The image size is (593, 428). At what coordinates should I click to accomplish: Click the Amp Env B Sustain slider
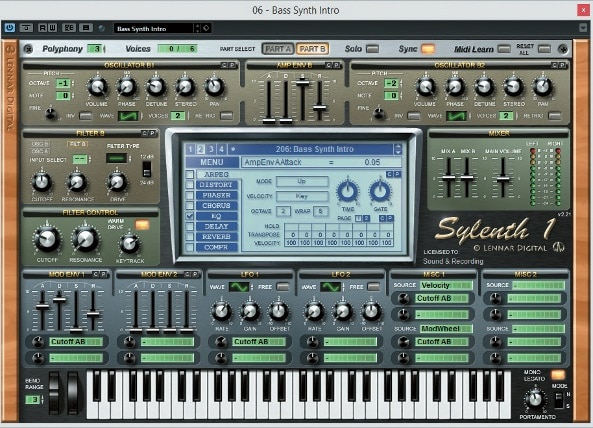pyautogui.click(x=303, y=82)
